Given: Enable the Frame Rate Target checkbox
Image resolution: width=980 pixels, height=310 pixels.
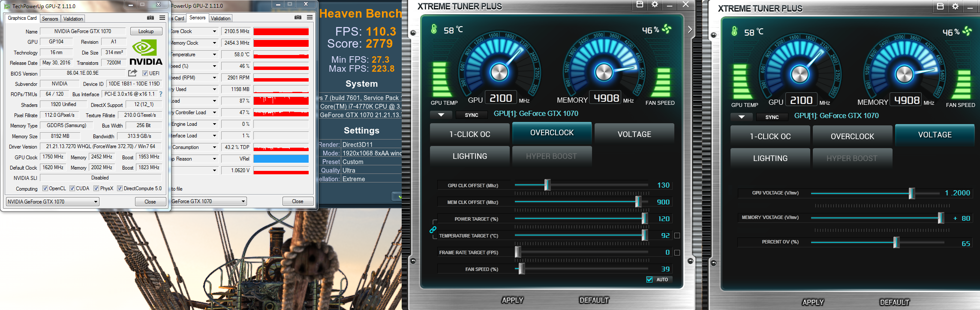Looking at the screenshot, I should pos(677,252).
